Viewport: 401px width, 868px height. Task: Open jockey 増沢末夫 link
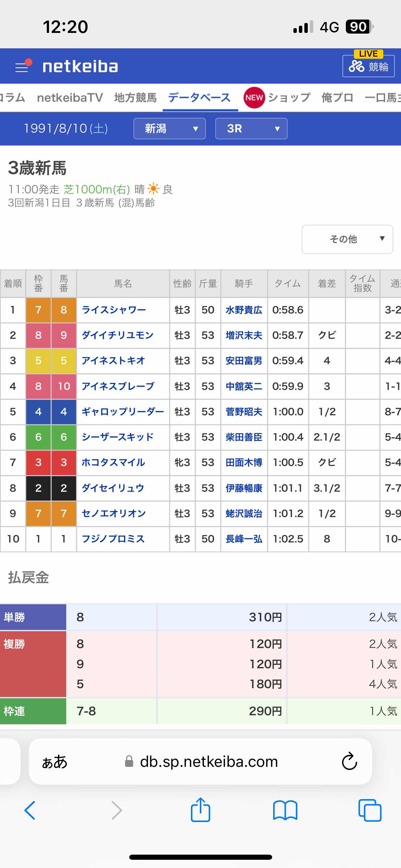tap(244, 335)
